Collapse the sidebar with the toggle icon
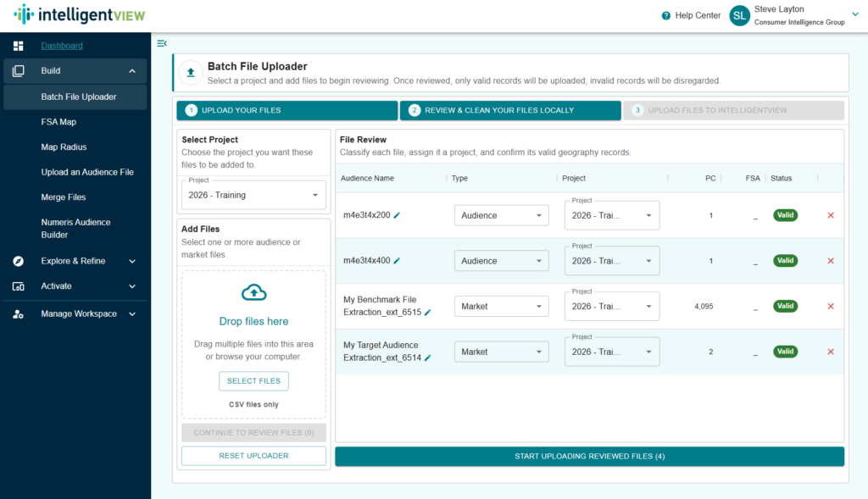 click(162, 43)
